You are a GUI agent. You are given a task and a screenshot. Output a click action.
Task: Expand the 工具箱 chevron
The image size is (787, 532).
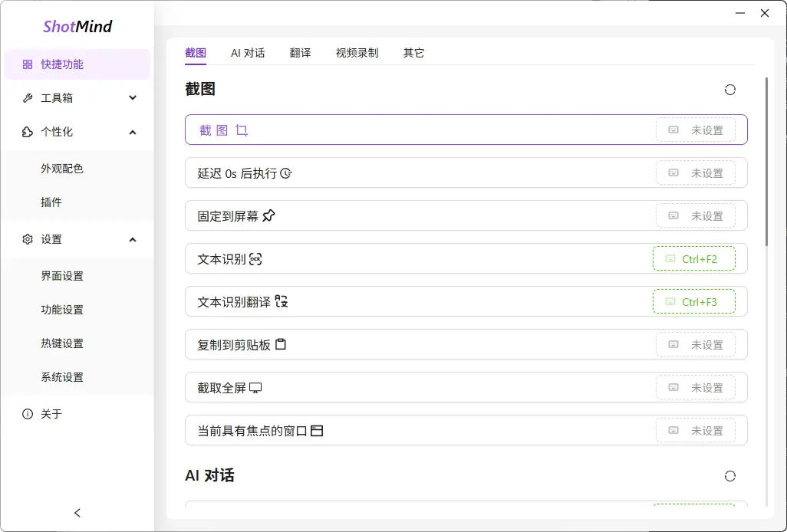tap(133, 98)
